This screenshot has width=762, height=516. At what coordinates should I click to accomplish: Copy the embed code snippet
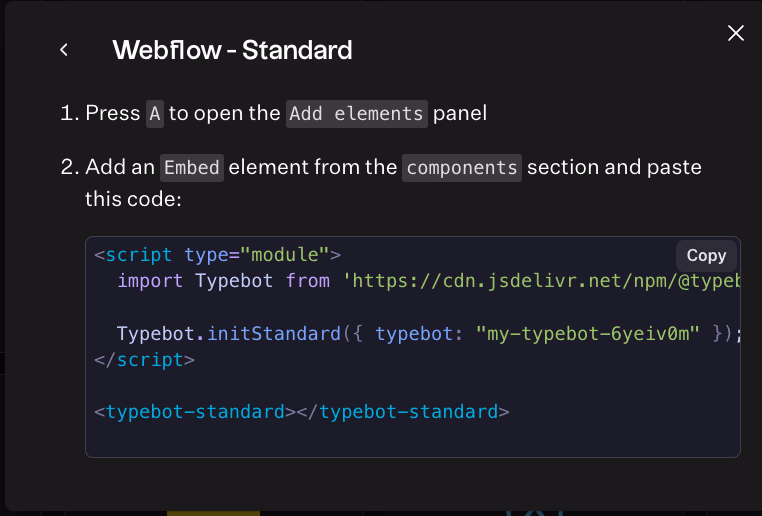click(x=706, y=255)
